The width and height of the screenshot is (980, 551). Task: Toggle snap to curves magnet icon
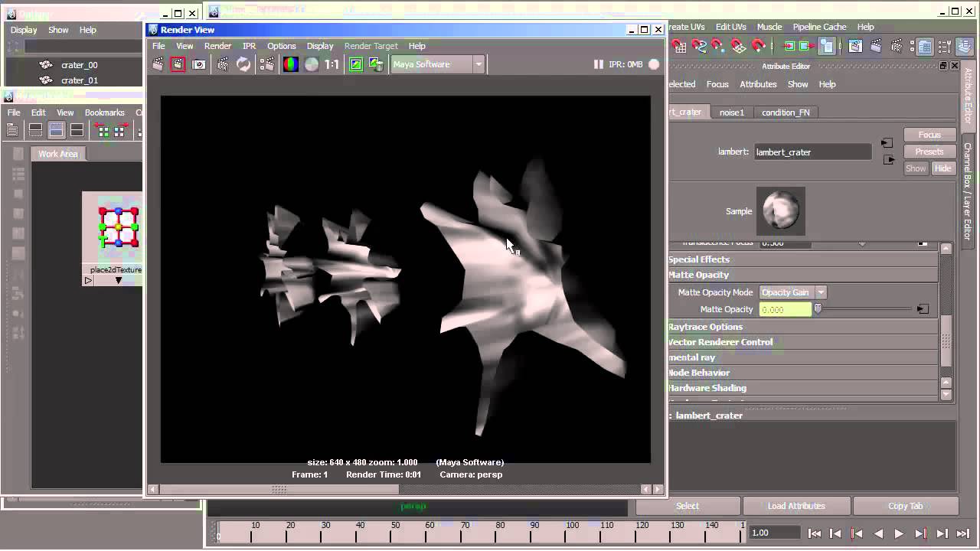coord(699,46)
